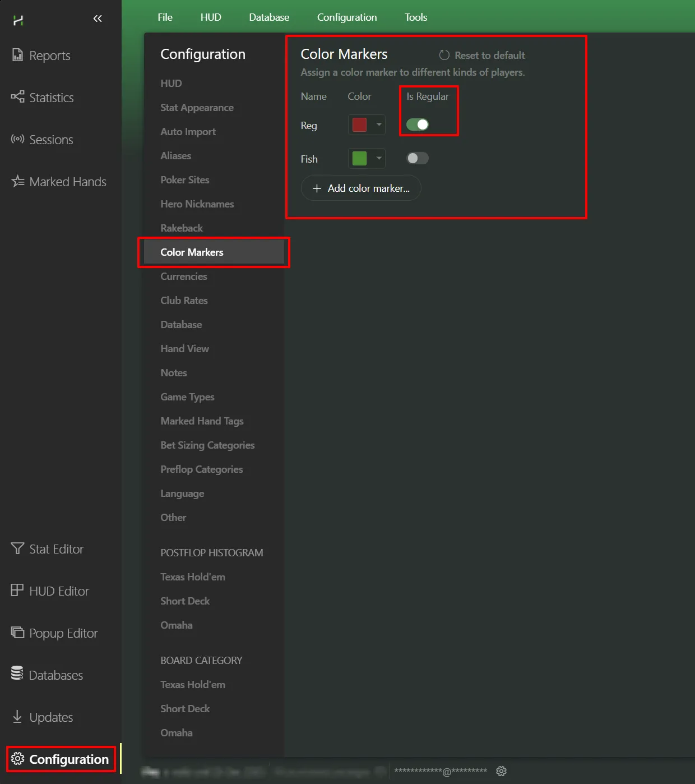This screenshot has width=695, height=784.
Task: Open the Database menu in top bar
Action: (x=269, y=17)
